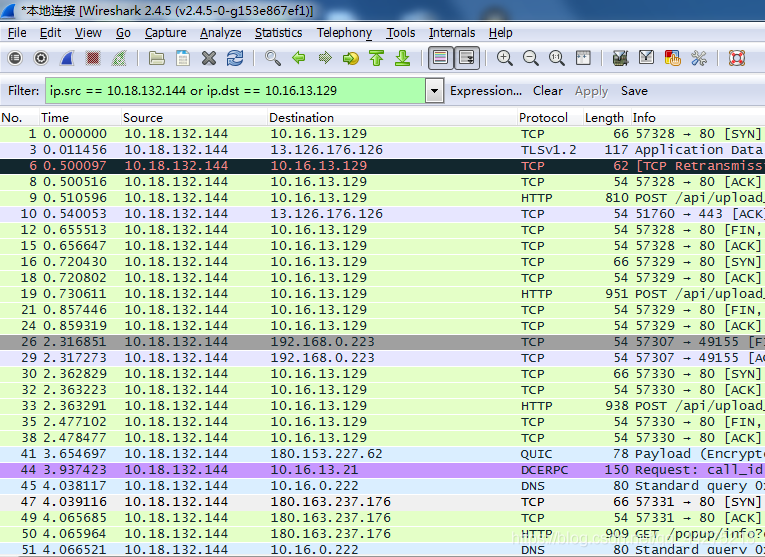The image size is (765, 557).
Task: Select packet 50 HTTP GET /popup row
Action: point(382,534)
